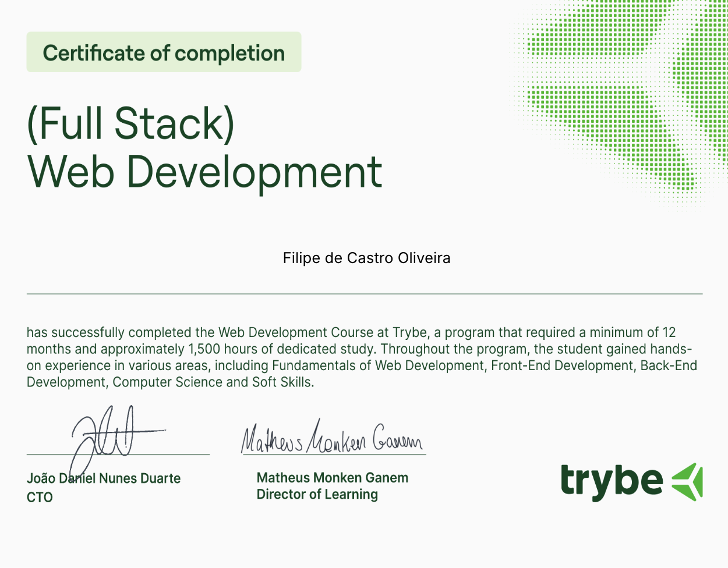
Task: Select recipient name Filipe de Castro Oliveira
Action: (x=366, y=258)
